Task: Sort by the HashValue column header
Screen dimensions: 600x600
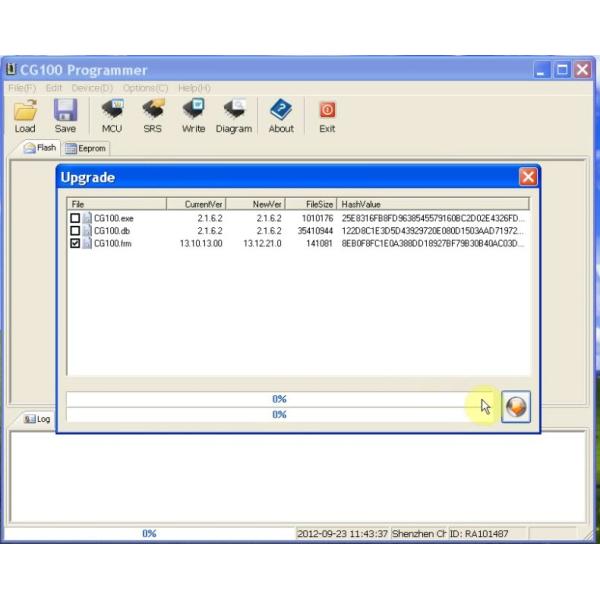Action: 432,204
